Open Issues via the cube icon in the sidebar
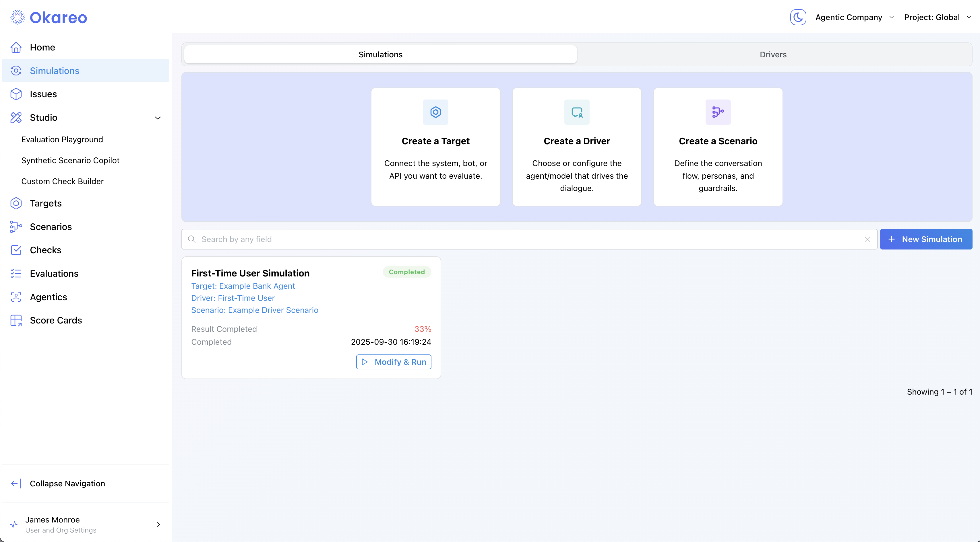Screen dimensions: 980x542 click(x=16, y=94)
